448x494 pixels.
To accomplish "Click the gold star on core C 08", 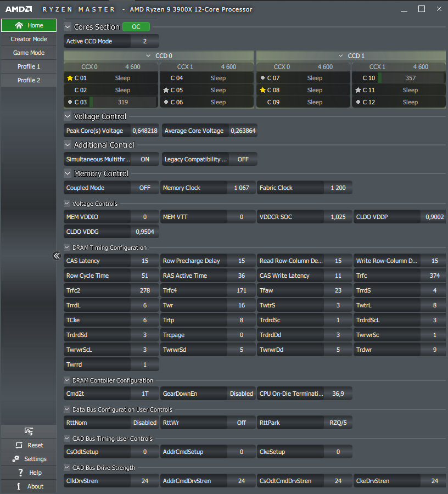I will point(263,90).
